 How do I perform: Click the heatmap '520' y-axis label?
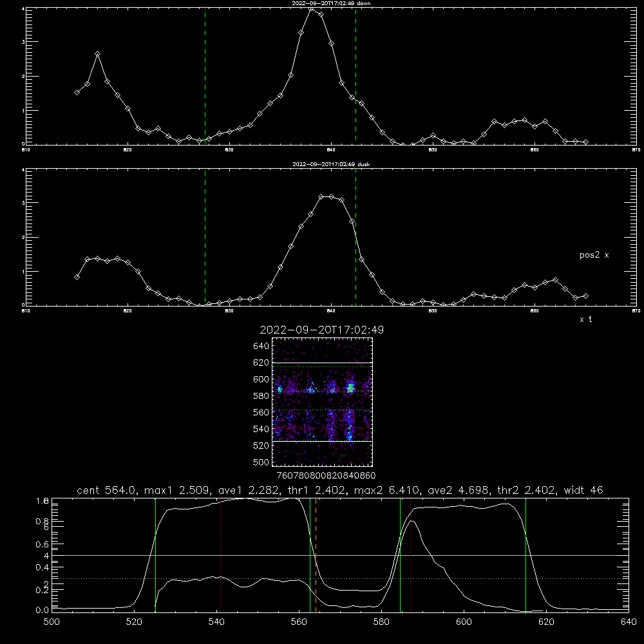(x=261, y=446)
